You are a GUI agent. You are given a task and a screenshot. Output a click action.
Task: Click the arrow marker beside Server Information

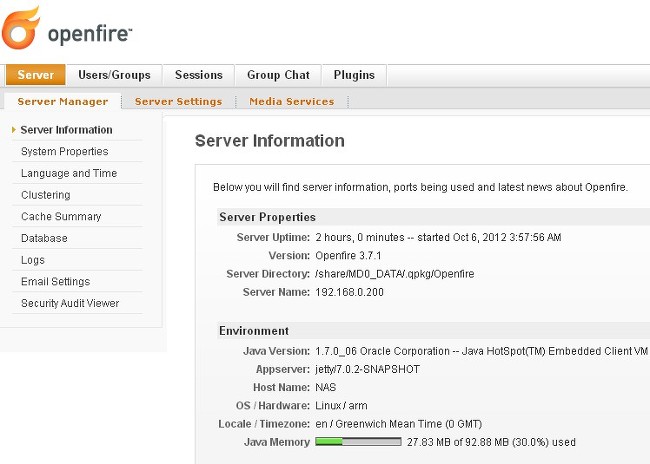[x=14, y=130]
